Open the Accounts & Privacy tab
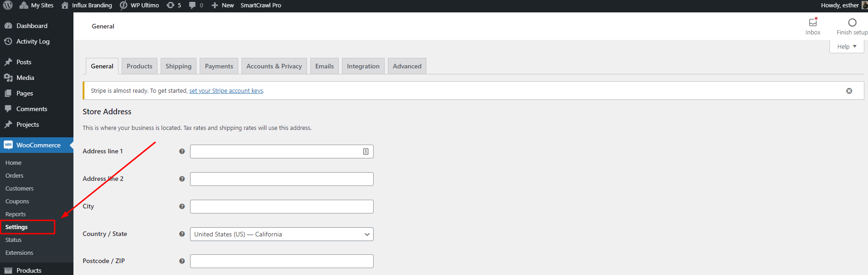The image size is (868, 275). tap(274, 66)
